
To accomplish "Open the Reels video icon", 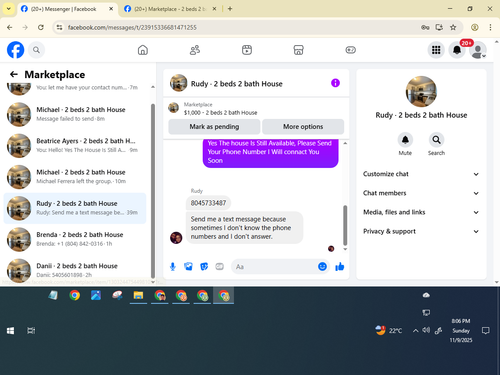I will tap(247, 50).
